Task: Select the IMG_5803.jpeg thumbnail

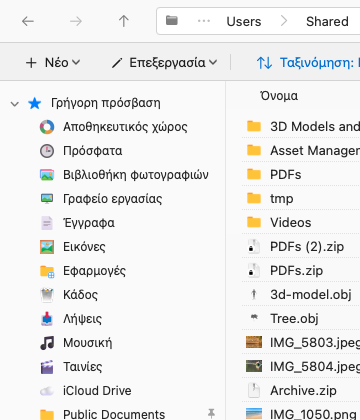Action: 254,342
